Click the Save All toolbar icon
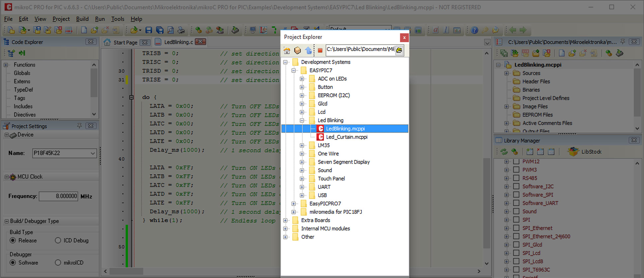 click(160, 30)
